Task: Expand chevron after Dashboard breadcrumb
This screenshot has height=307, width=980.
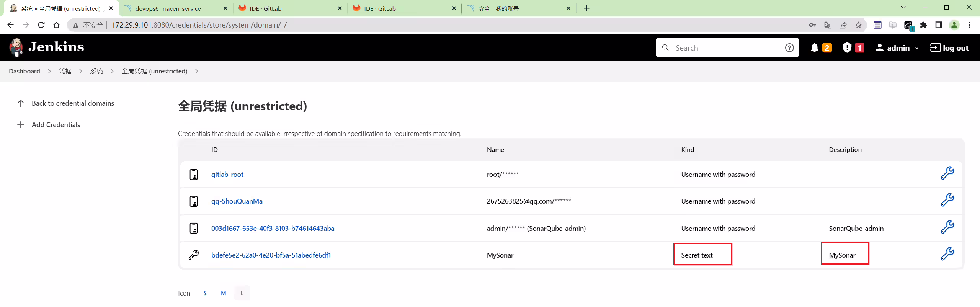Action: pyautogui.click(x=49, y=71)
